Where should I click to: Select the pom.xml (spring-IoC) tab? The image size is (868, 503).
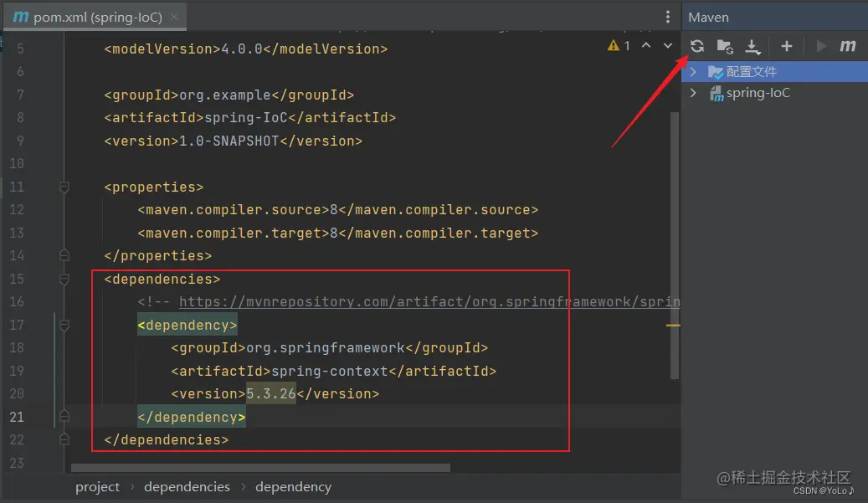[95, 17]
